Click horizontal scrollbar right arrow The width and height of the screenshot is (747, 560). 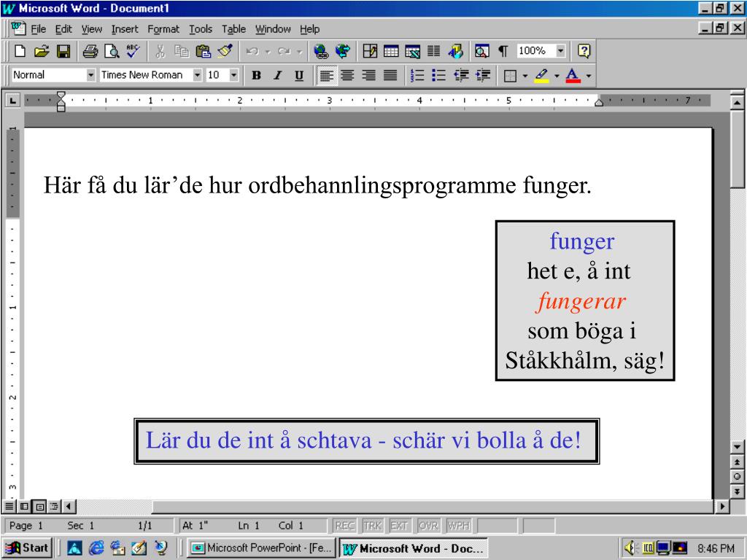[723, 506]
